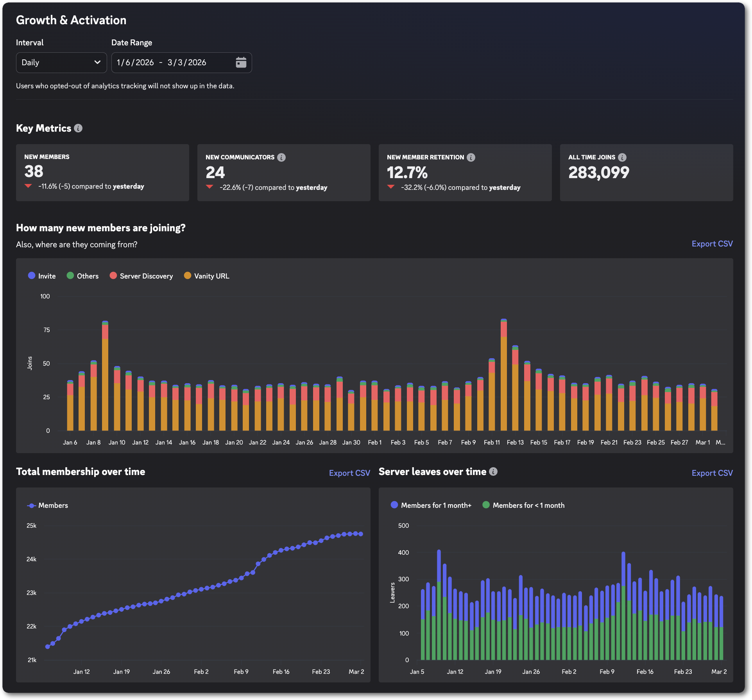Toggle Members for < 1 month legend

[x=523, y=505]
